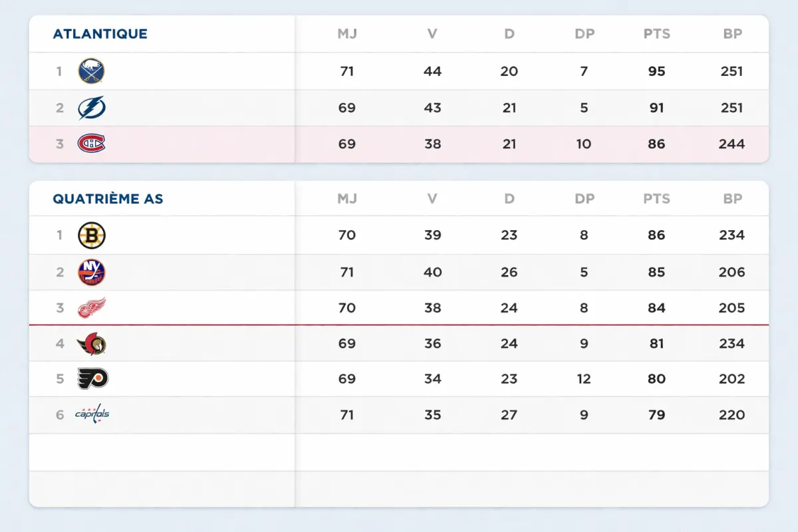798x532 pixels.
Task: Click the Flyers' 12 overtime losses cell
Action: pyautogui.click(x=584, y=379)
